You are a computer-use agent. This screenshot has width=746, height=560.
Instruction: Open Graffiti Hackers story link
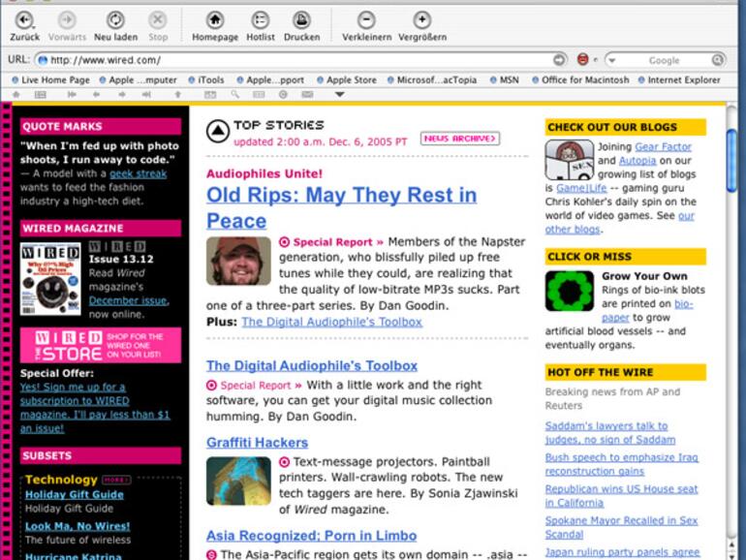coord(257,443)
